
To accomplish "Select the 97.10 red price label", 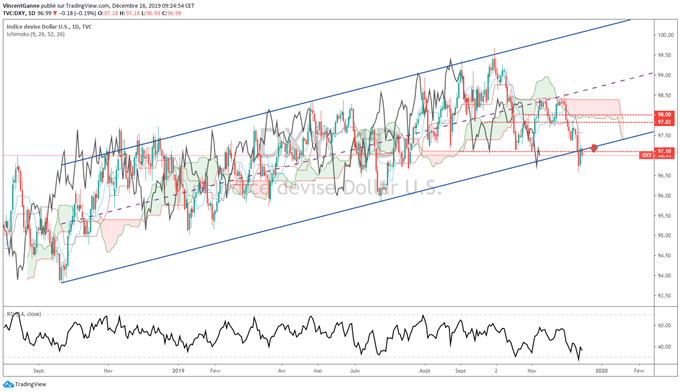I will (664, 151).
